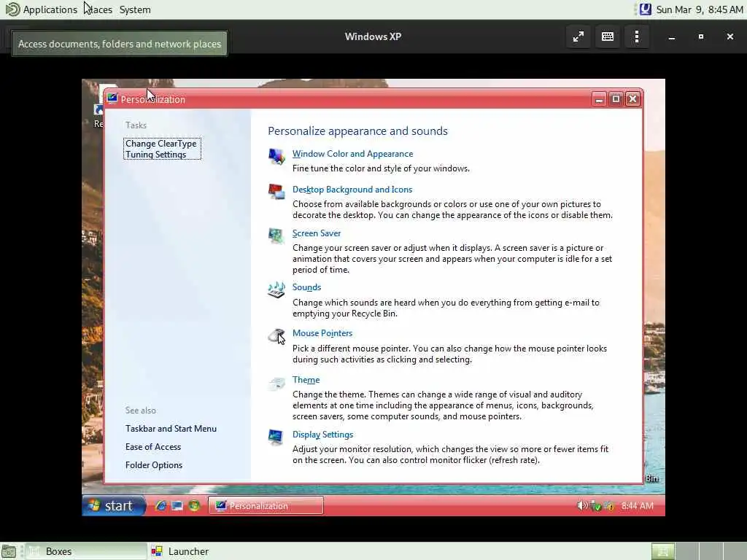Image resolution: width=747 pixels, height=560 pixels.
Task: Click the green workspace switcher square
Action: point(663,551)
